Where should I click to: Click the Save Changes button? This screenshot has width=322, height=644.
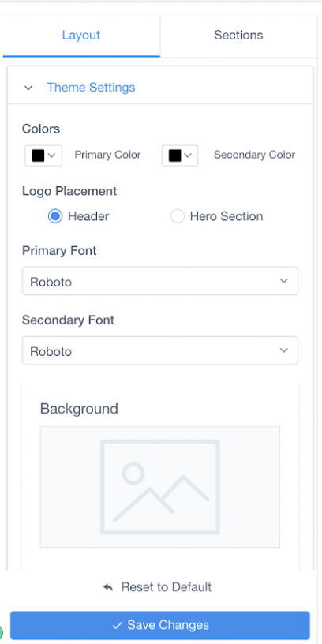(x=159, y=625)
